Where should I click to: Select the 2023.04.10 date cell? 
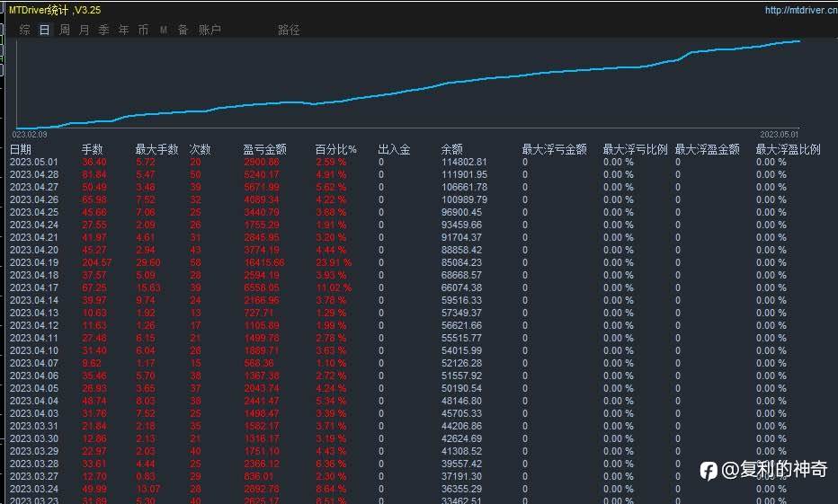point(33,350)
